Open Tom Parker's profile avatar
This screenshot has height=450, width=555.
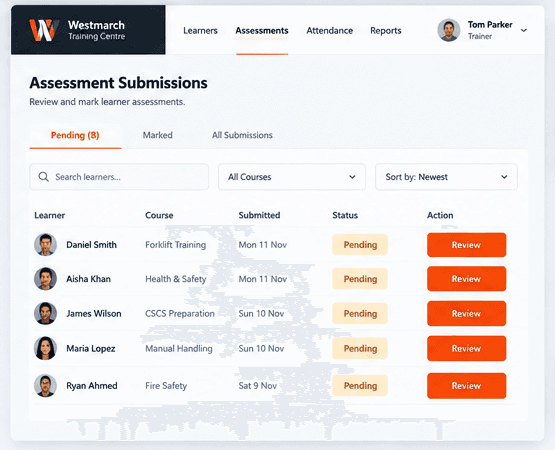448,30
